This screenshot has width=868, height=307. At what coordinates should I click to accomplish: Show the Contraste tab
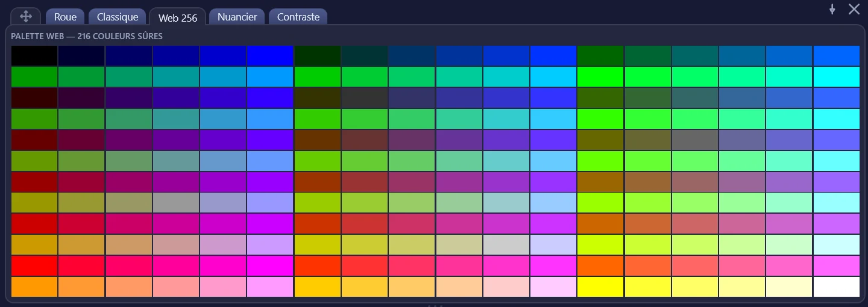(298, 17)
